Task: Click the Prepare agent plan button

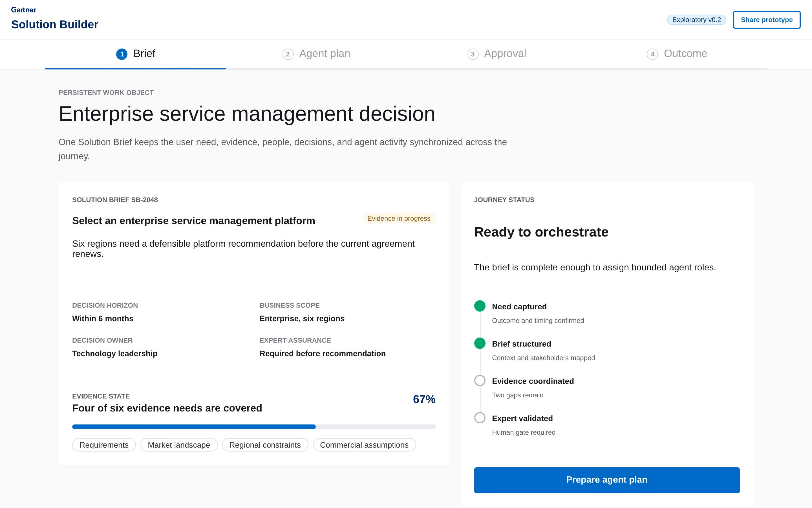Action: click(x=607, y=480)
